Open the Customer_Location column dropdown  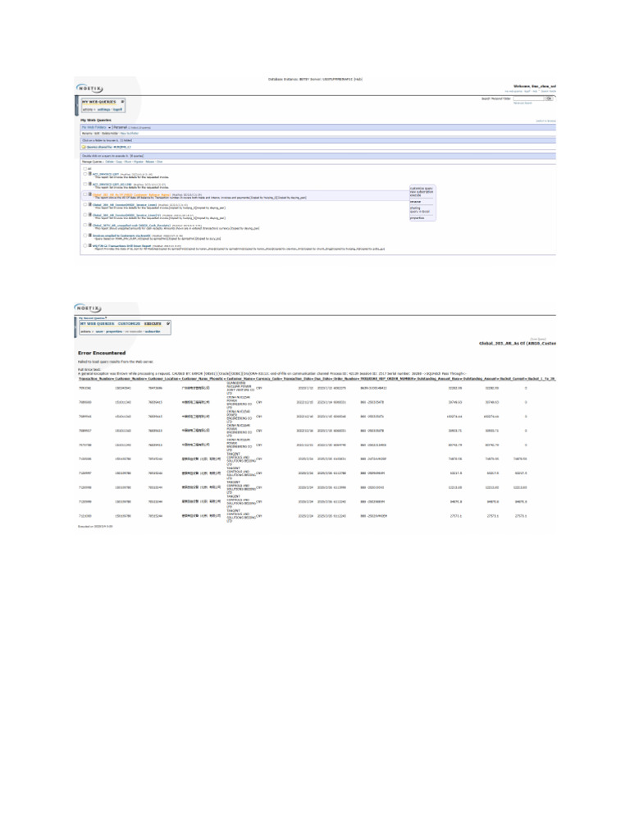point(180,379)
